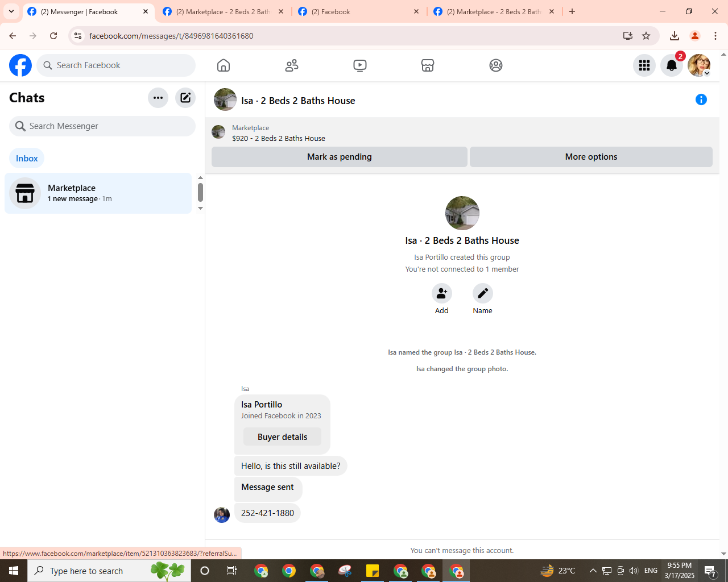Open Chrome three-dot menu
Image resolution: width=728 pixels, height=582 pixels.
(715, 36)
